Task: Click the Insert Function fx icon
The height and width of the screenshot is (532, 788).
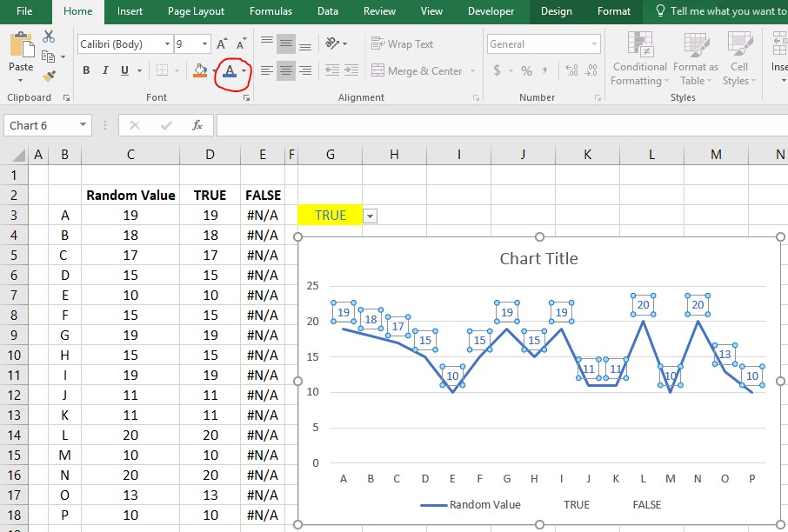Action: 197,125
